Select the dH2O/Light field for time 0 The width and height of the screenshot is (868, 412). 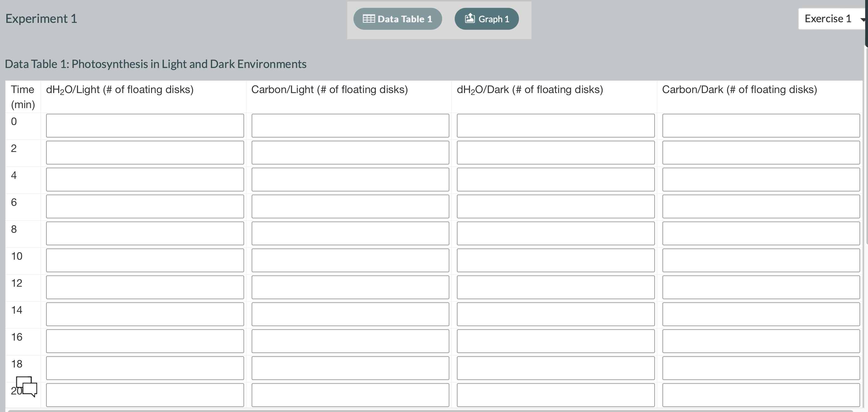[x=145, y=125]
